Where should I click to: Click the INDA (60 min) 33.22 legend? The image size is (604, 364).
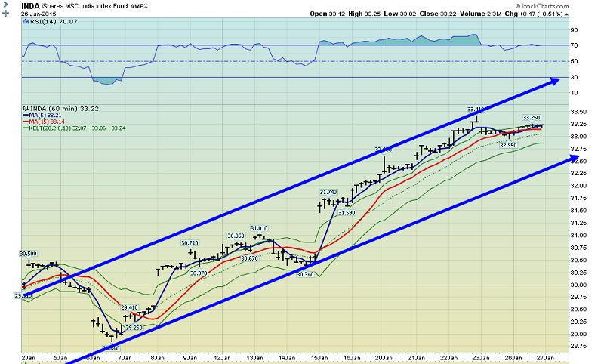(64, 109)
